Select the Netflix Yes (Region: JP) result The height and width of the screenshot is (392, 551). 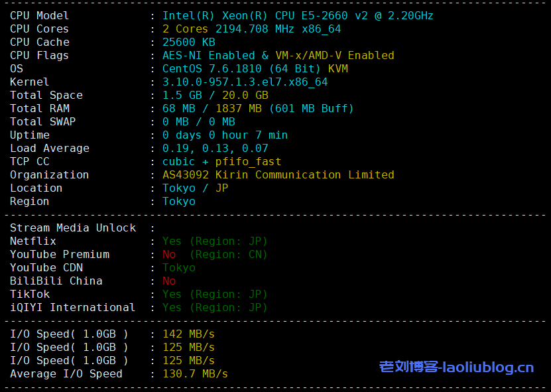coord(215,241)
